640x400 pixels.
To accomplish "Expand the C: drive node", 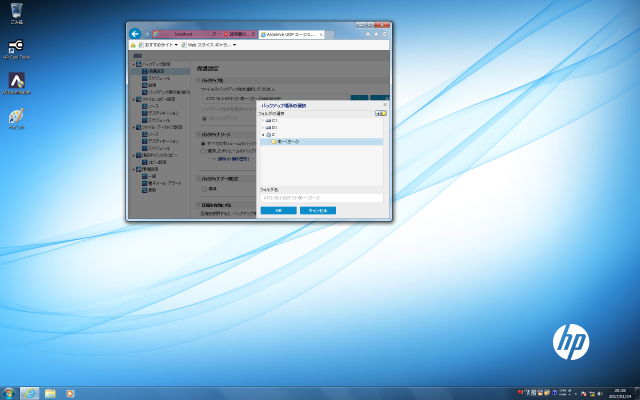I will [x=264, y=121].
